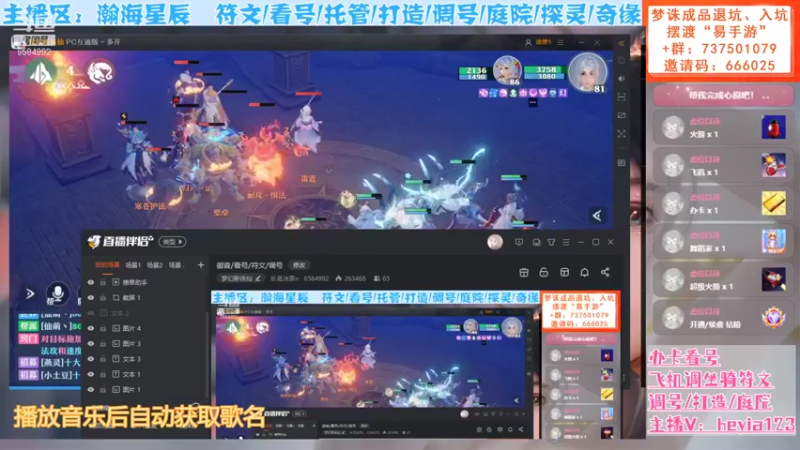Click the 开通/续费 钻粉 row
Image resolution: width=800 pixels, height=450 pixels.
pyautogui.click(x=723, y=318)
